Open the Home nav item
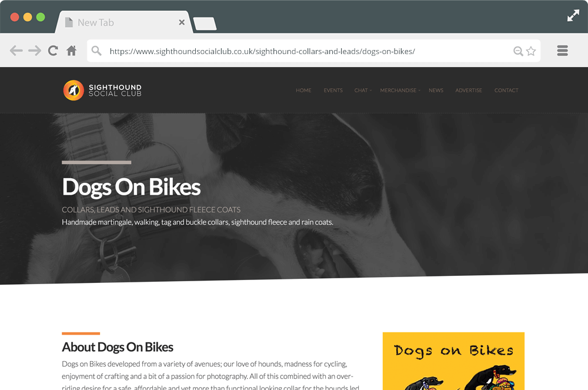The width and height of the screenshot is (588, 390). point(303,91)
